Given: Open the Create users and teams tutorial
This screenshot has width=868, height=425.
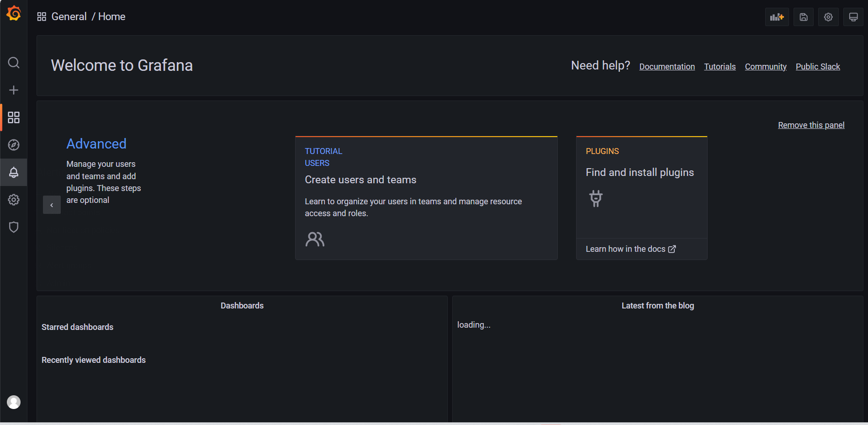Looking at the screenshot, I should coord(426,198).
